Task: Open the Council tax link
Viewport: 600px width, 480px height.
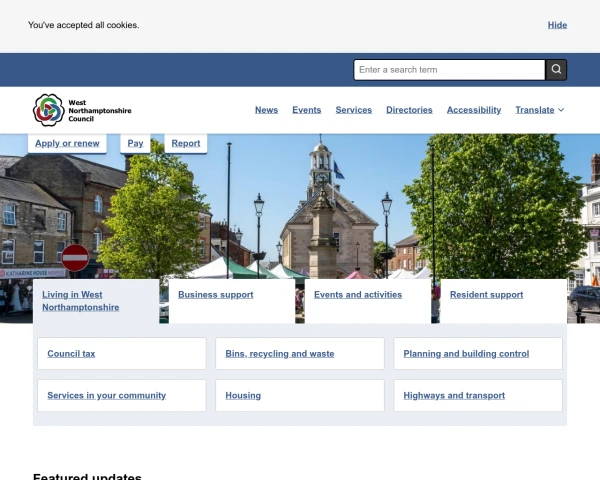Action: (71, 354)
